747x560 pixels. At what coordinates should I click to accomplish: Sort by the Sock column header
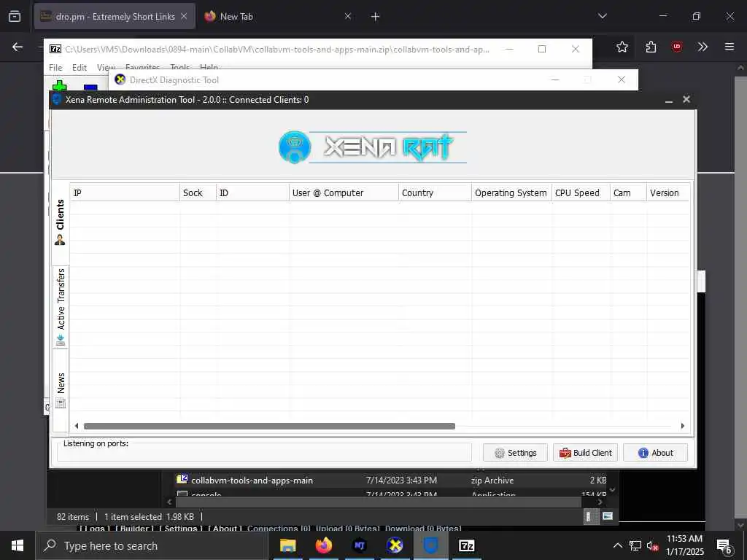pos(198,192)
